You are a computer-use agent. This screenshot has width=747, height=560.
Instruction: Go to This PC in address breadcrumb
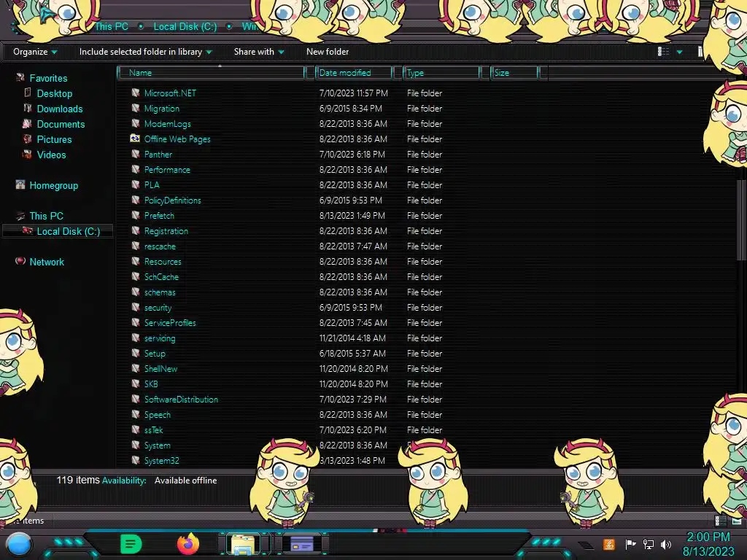(x=112, y=27)
